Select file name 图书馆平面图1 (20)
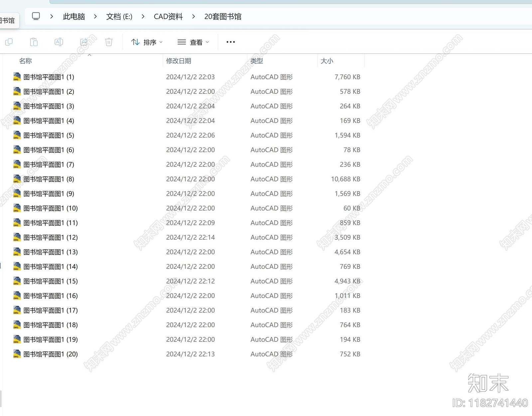The image size is (532, 416). pyautogui.click(x=51, y=354)
